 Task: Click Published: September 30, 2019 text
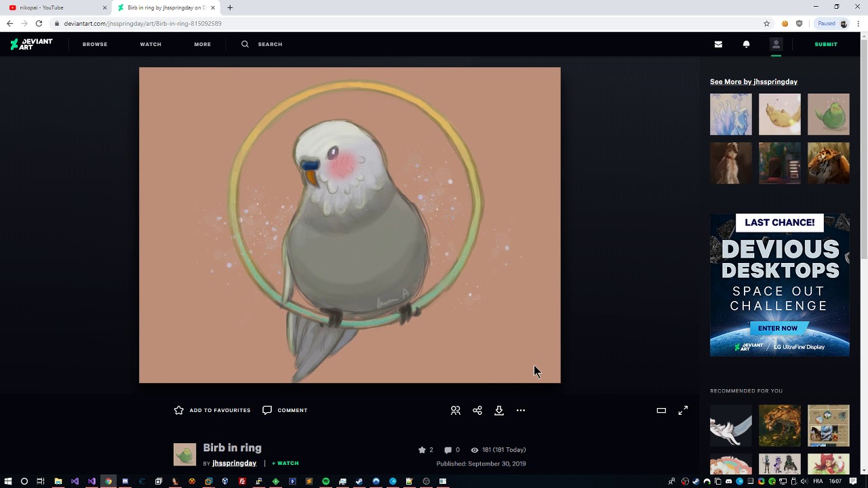(481, 464)
